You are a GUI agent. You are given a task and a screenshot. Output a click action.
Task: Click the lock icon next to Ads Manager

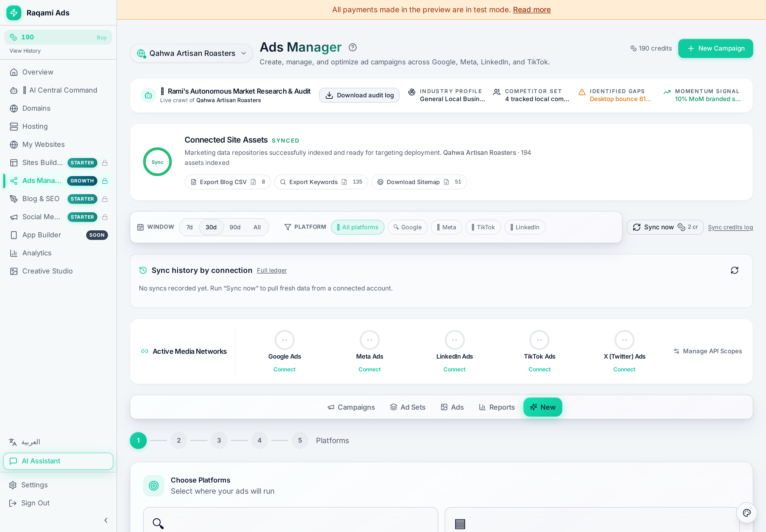click(105, 181)
